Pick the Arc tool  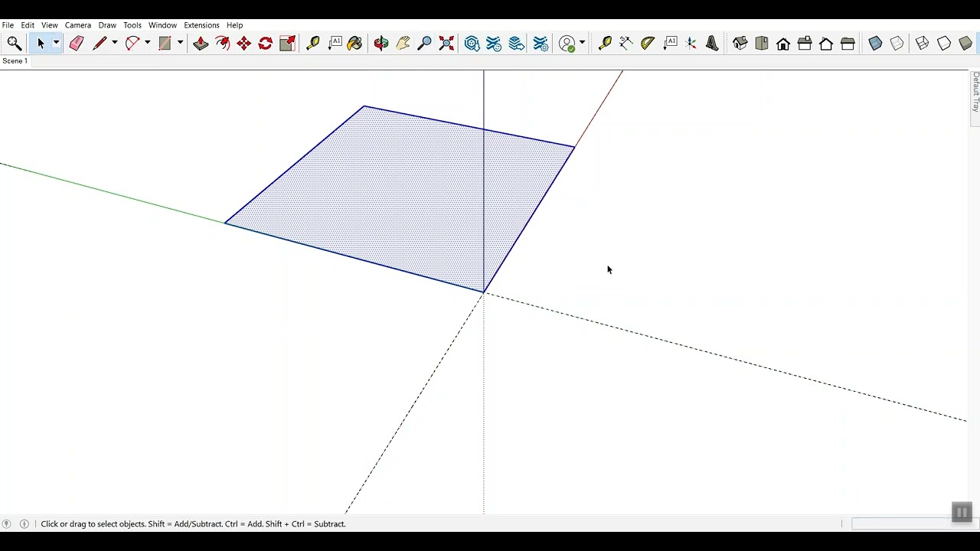pyautogui.click(x=132, y=44)
